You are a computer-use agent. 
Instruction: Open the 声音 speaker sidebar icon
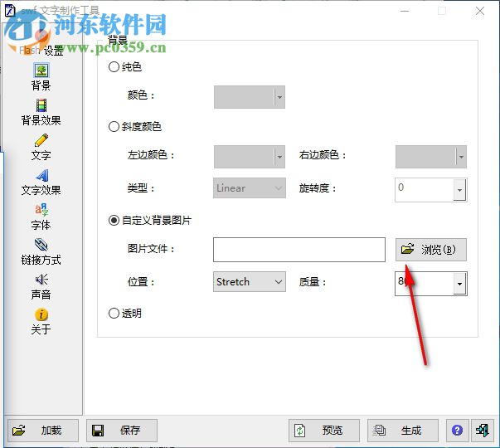41,280
